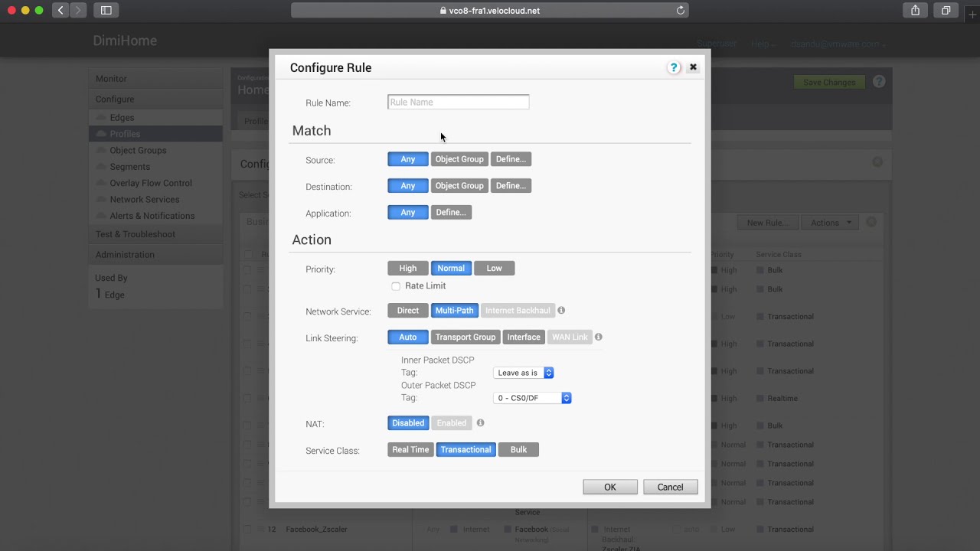This screenshot has width=980, height=551.
Task: Open the Monitor section in sidebar
Action: click(155, 79)
